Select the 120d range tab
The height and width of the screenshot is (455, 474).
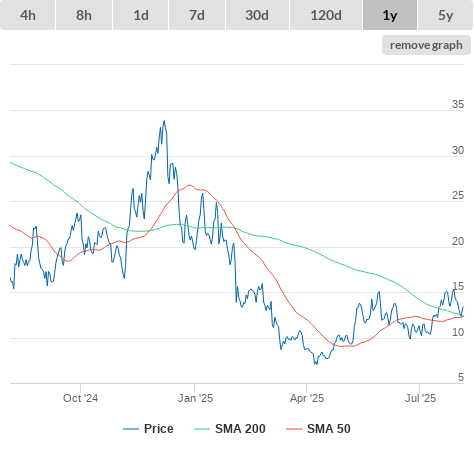(326, 15)
